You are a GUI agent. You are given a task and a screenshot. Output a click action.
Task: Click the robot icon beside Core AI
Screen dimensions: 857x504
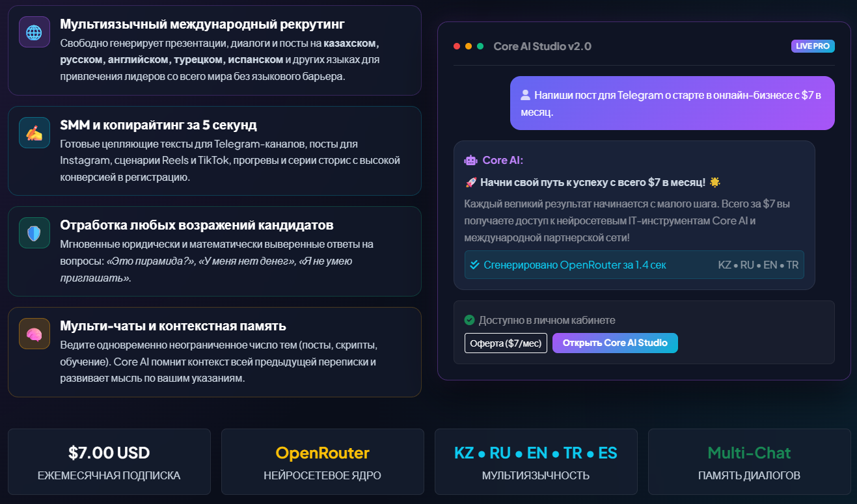470,160
